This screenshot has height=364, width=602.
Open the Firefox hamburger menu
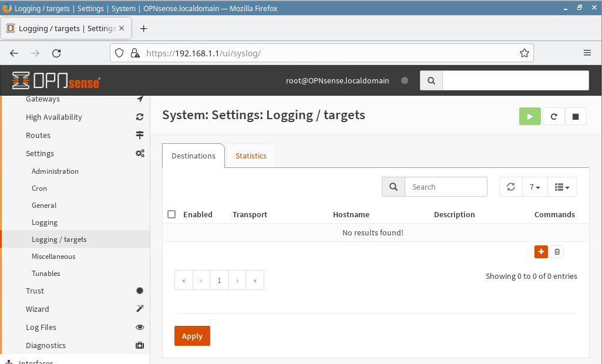pyautogui.click(x=587, y=53)
